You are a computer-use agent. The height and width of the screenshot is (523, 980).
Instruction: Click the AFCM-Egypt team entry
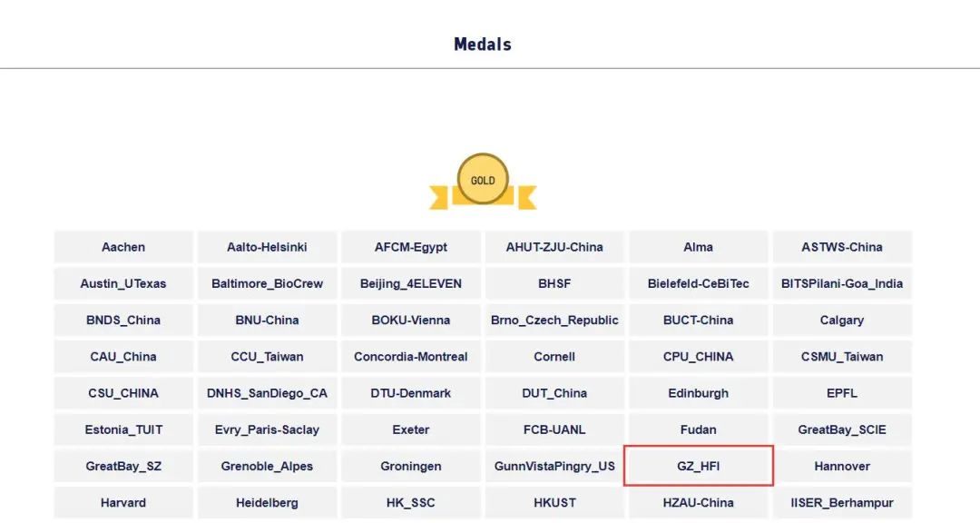(x=411, y=247)
